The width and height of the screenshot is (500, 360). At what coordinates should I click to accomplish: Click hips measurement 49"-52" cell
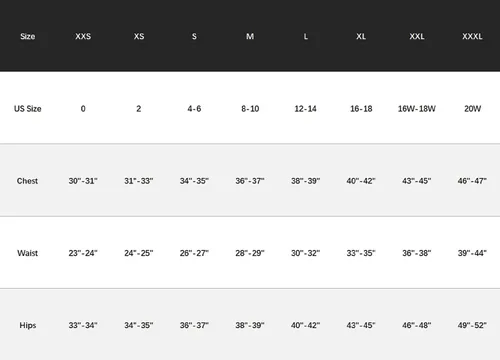472,325
